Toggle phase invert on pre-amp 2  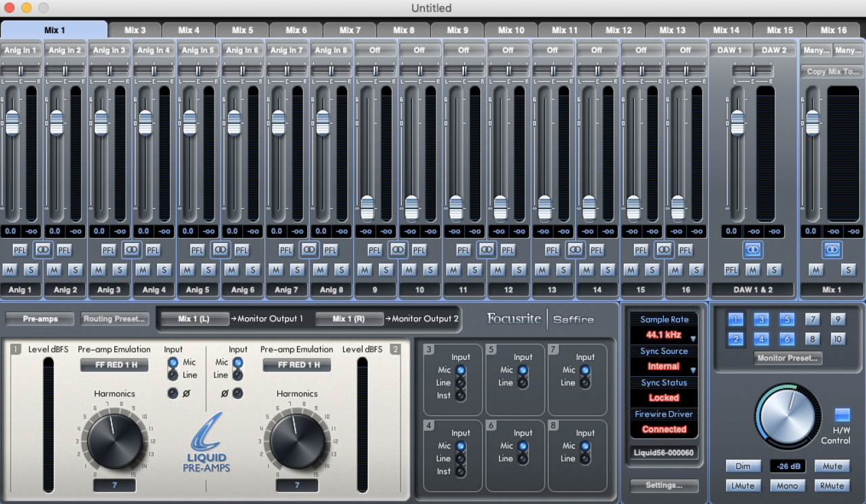[237, 393]
